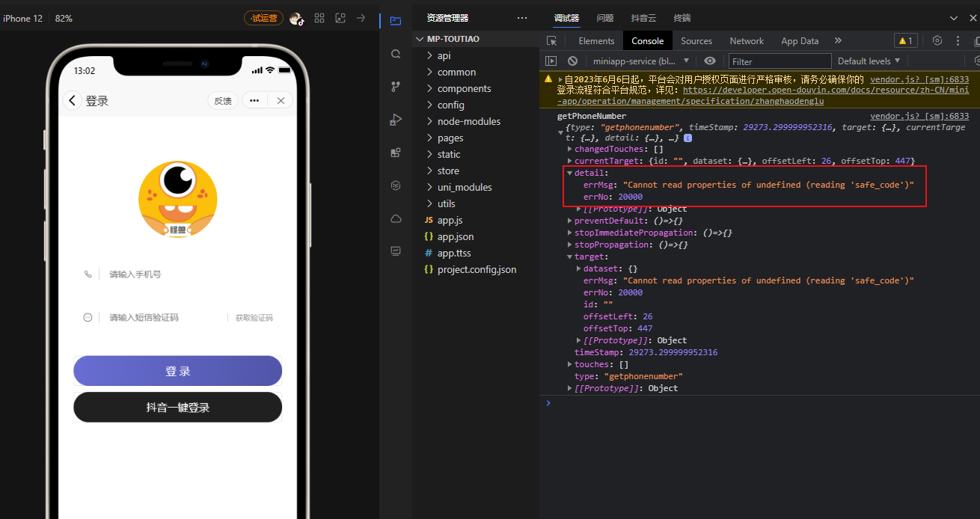Clear the console output
The image size is (980, 519).
(572, 61)
